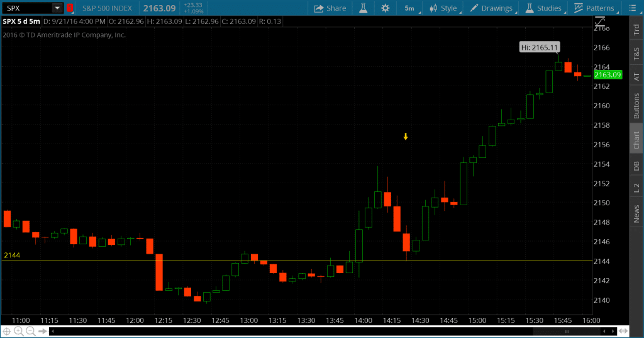Open the list menu icon at top right

tap(633, 8)
